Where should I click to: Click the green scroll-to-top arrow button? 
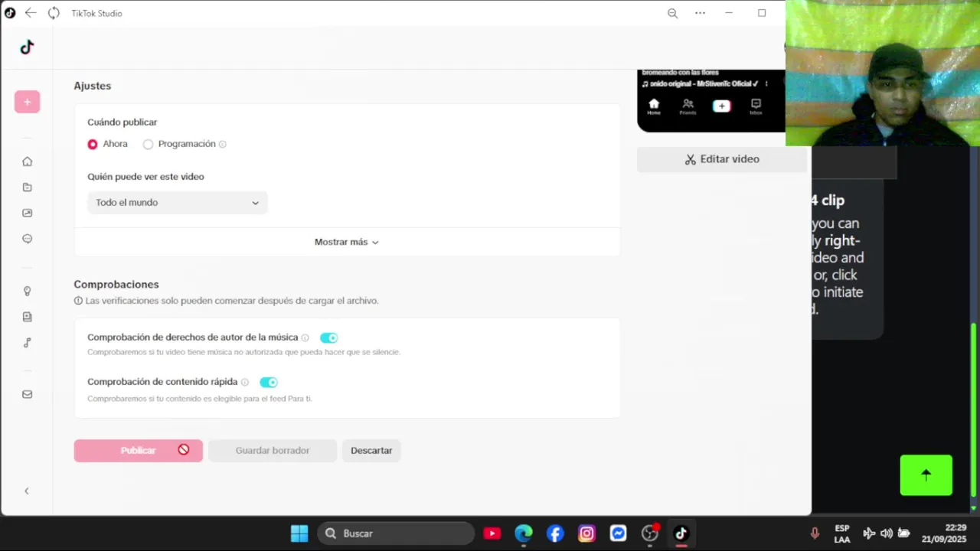pyautogui.click(x=926, y=475)
